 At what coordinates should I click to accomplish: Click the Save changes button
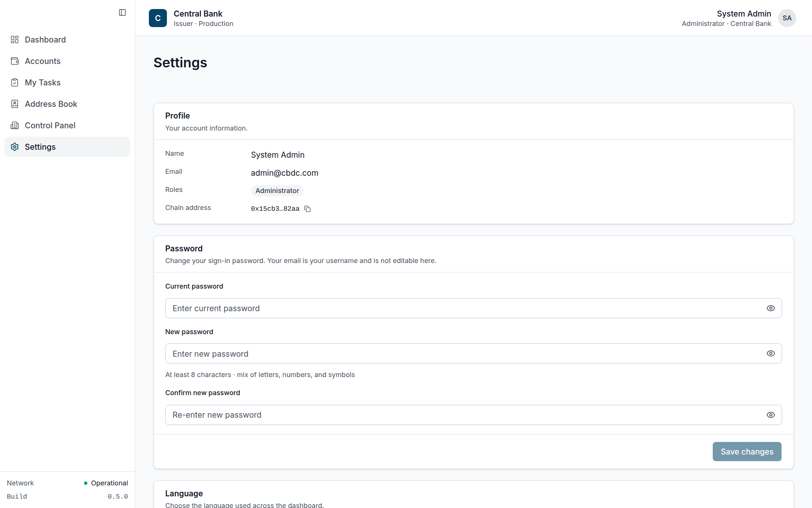point(747,452)
